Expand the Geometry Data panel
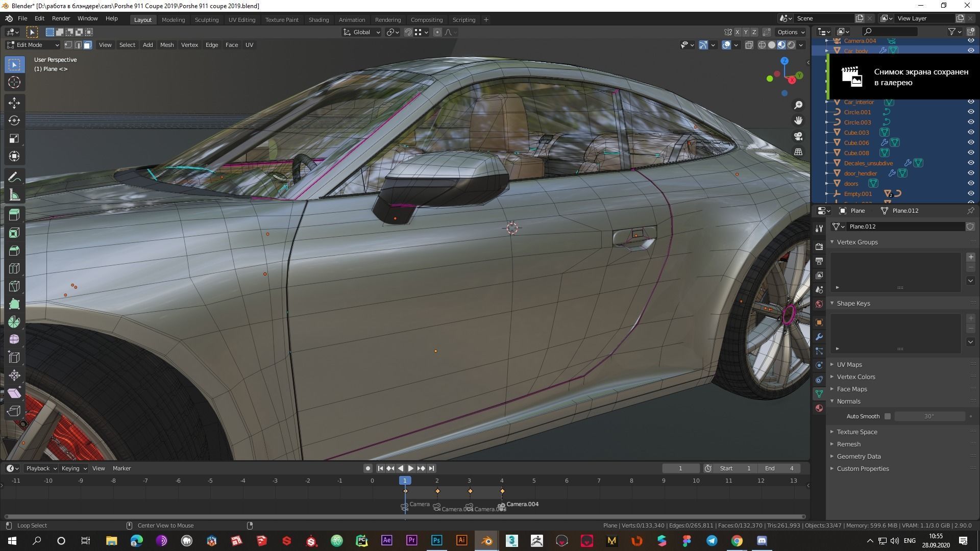The height and width of the screenshot is (551, 980). 859,456
